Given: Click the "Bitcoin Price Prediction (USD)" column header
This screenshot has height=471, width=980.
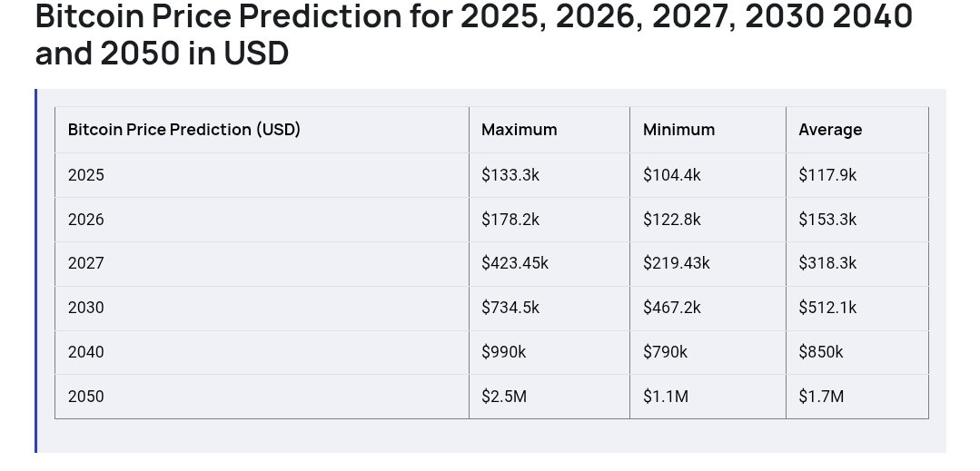Looking at the screenshot, I should pos(183,130).
